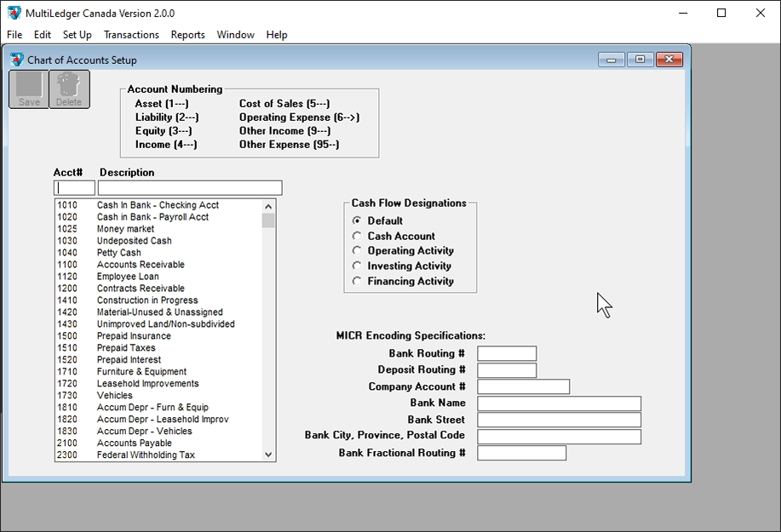Image resolution: width=781 pixels, height=532 pixels.
Task: Click the Acct# entry field
Action: pyautogui.click(x=75, y=188)
